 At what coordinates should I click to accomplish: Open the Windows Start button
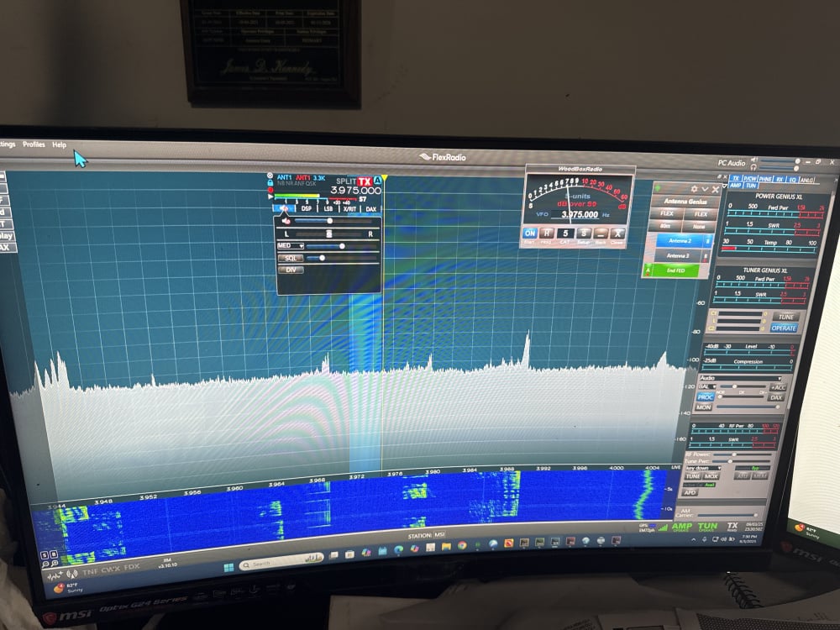click(228, 567)
